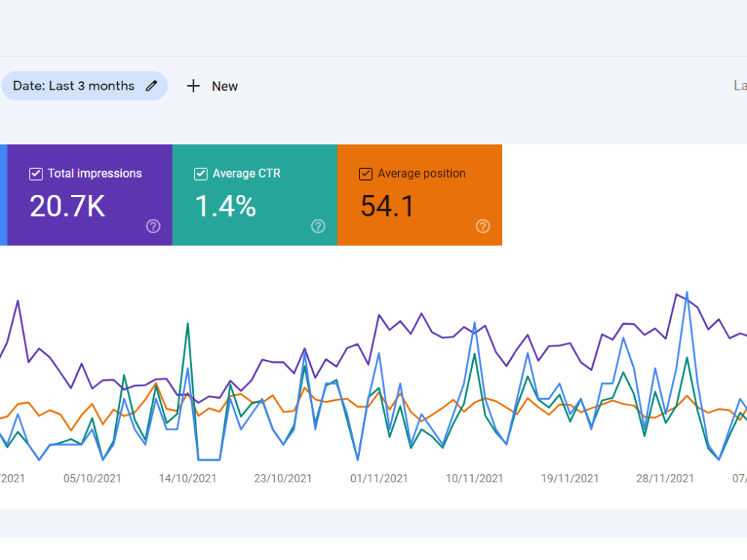Click the 10/11/2021 axis label
This screenshot has width=747, height=560.
pos(474,478)
